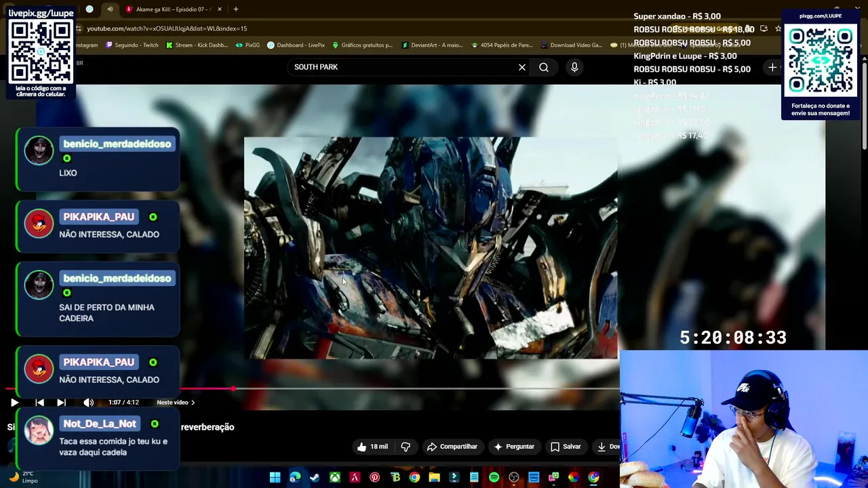Viewport: 868px width, 488px height.
Task: Click the Transformers video frame
Action: (431, 247)
